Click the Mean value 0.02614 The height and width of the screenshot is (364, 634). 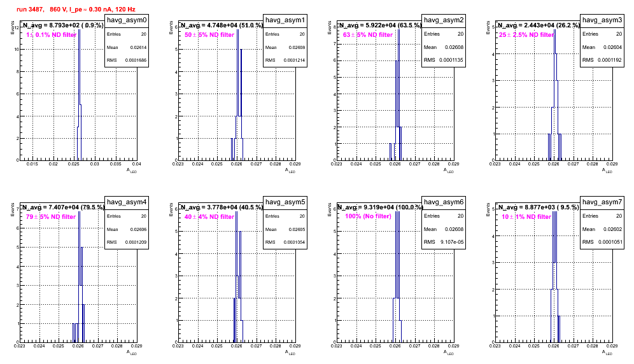point(138,48)
